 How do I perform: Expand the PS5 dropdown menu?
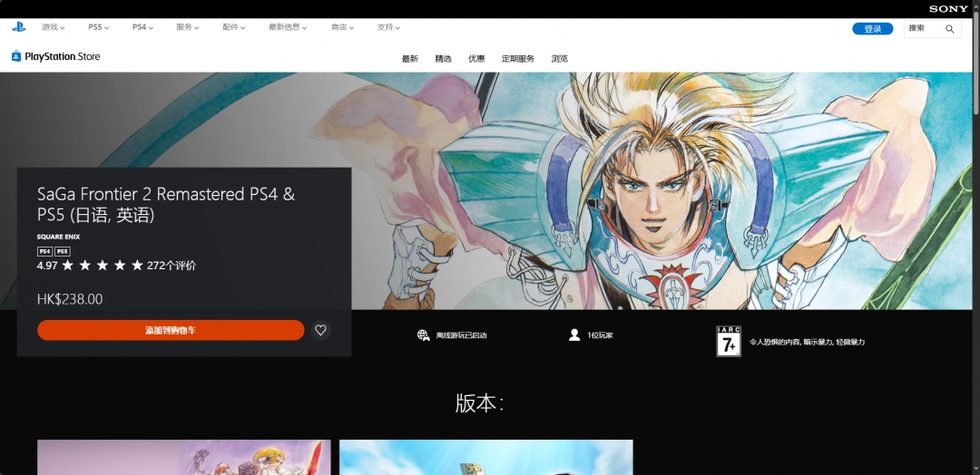pos(98,27)
